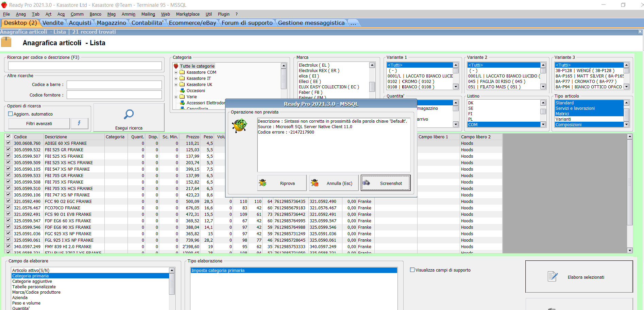Image resolution: width=644 pixels, height=310 pixels.
Task: Select Electrolux REX ( ER ) brand
Action: pyautogui.click(x=319, y=70)
